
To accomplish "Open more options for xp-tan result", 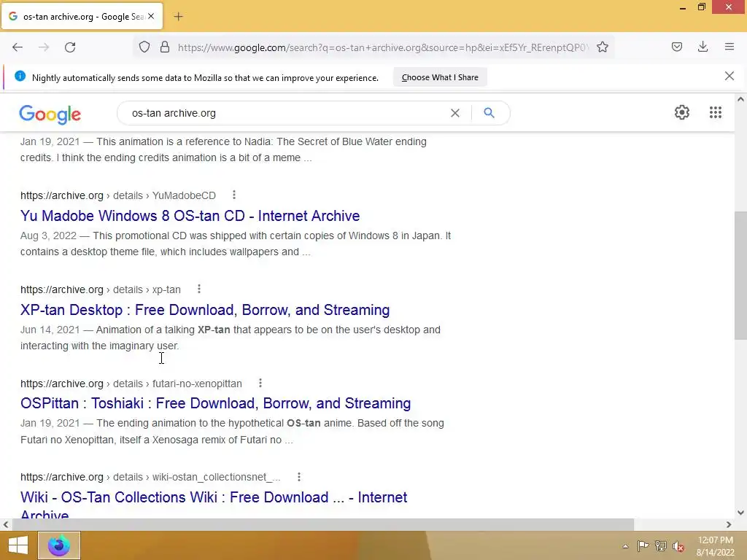I will [199, 289].
